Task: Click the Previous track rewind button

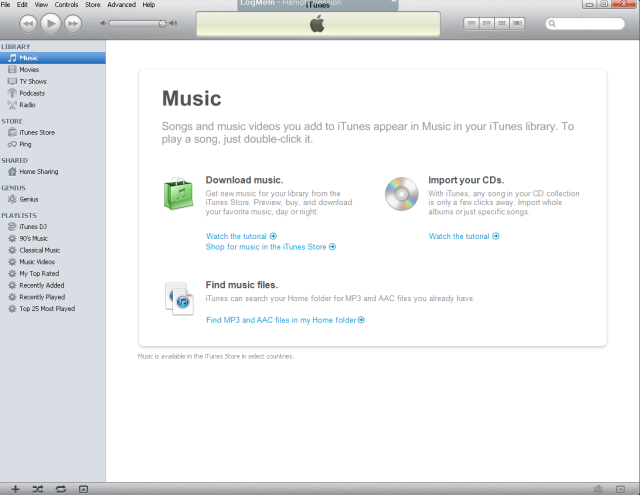Action: [29, 24]
